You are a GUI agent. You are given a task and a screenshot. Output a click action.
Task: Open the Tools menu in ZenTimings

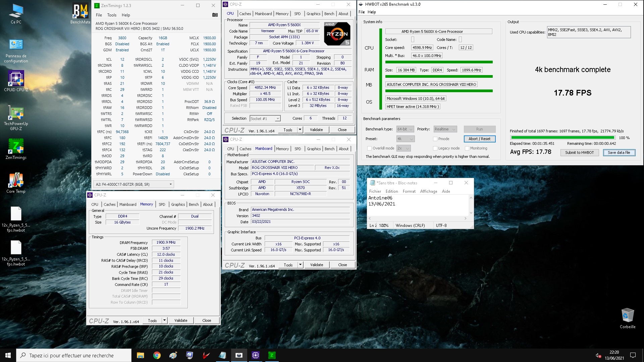112,15
